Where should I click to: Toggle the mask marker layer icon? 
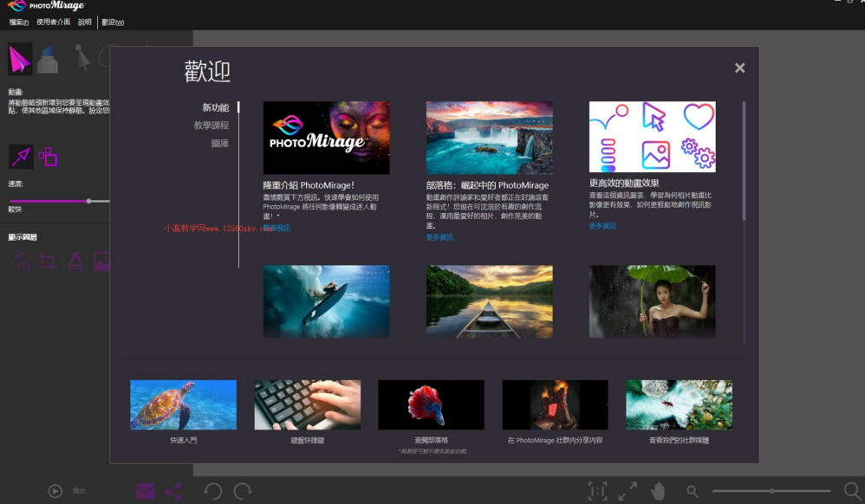coord(75,261)
